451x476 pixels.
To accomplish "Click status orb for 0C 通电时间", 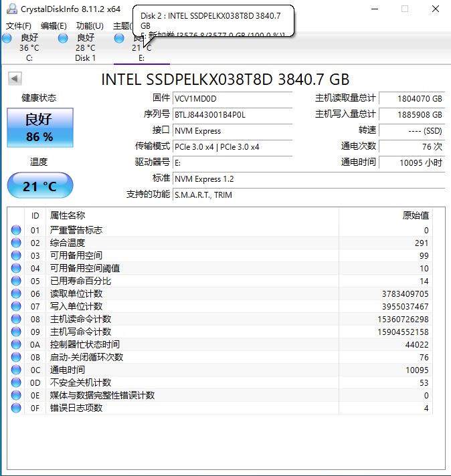I will point(16,370).
